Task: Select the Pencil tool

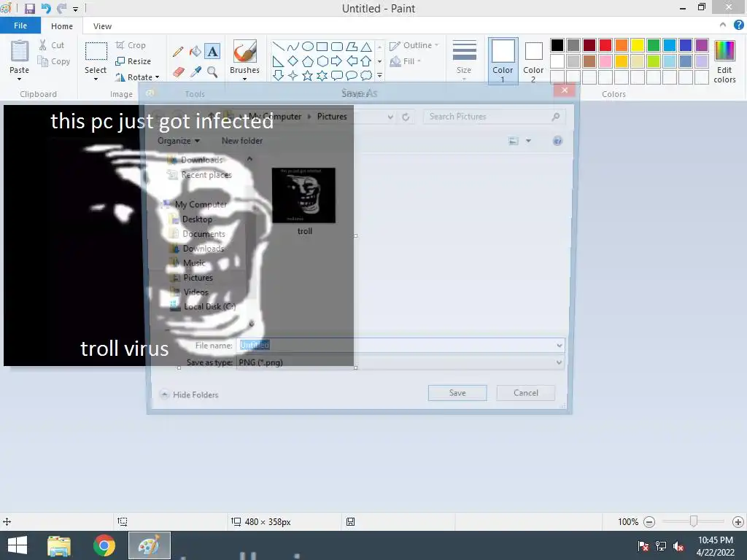Action: (x=178, y=52)
